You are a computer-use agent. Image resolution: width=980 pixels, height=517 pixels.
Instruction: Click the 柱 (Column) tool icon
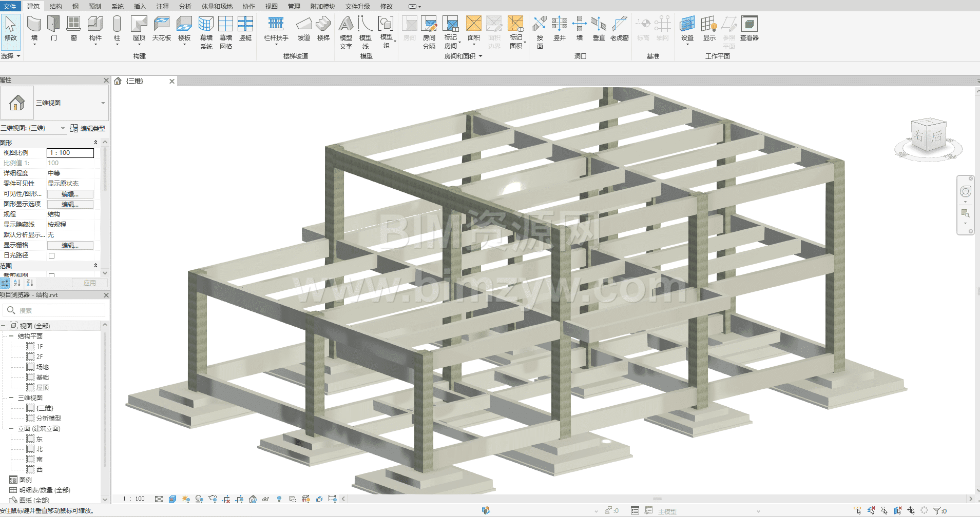(x=117, y=24)
